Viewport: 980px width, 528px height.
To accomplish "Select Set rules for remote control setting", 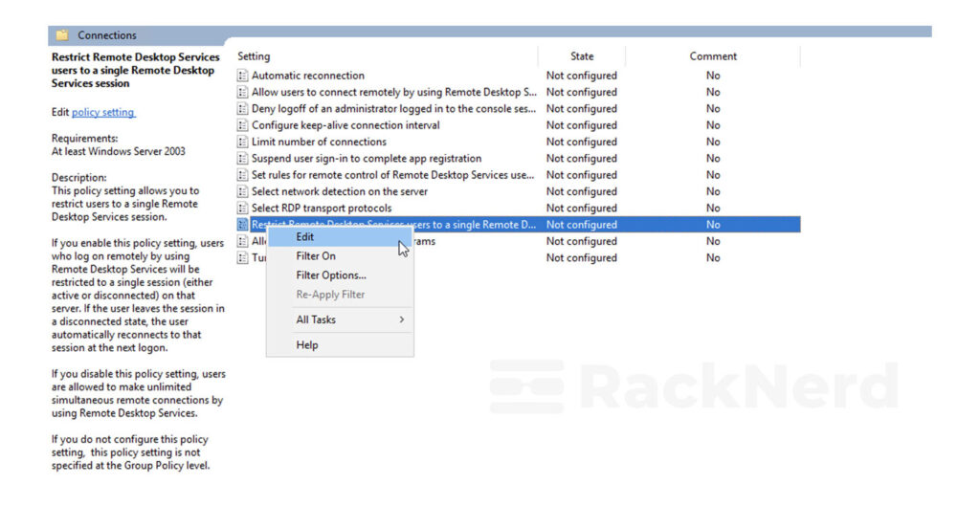I will point(393,175).
